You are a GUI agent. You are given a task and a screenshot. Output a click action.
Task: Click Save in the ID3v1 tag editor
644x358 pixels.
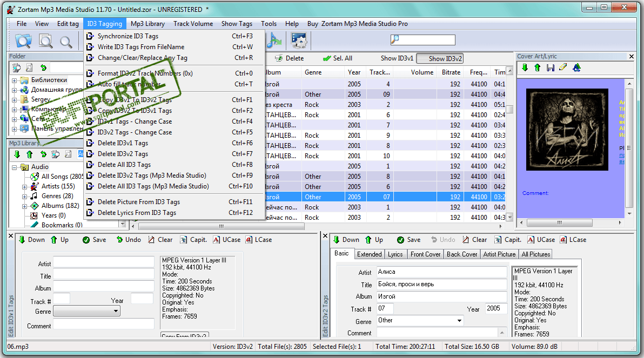(x=95, y=240)
